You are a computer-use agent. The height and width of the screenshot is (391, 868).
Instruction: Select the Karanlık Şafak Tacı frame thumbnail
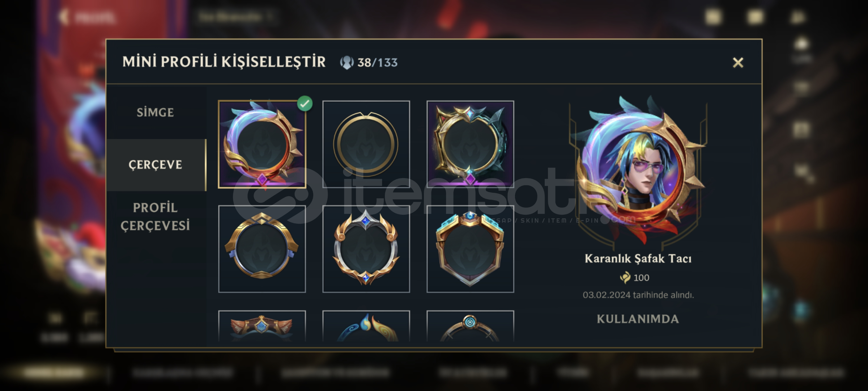[262, 144]
